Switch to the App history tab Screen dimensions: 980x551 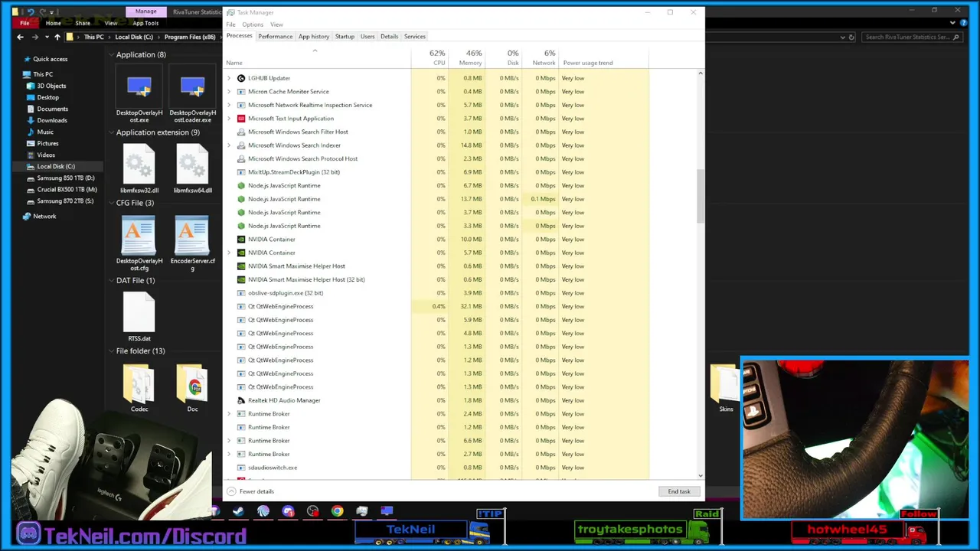[314, 37]
